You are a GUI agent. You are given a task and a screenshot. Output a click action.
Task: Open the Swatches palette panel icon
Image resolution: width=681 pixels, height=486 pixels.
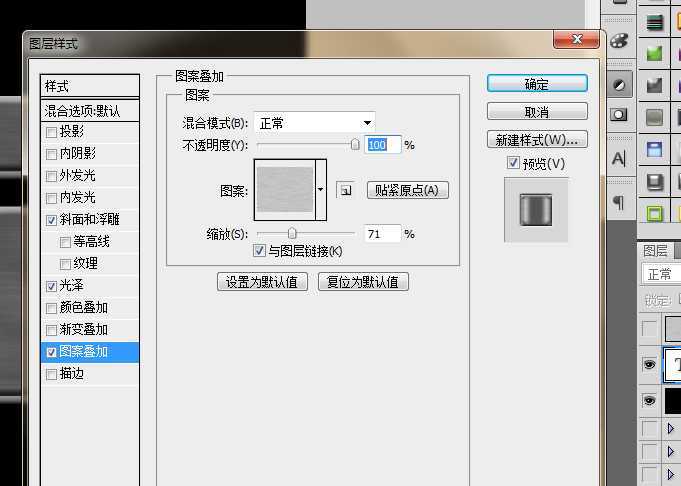(x=619, y=41)
